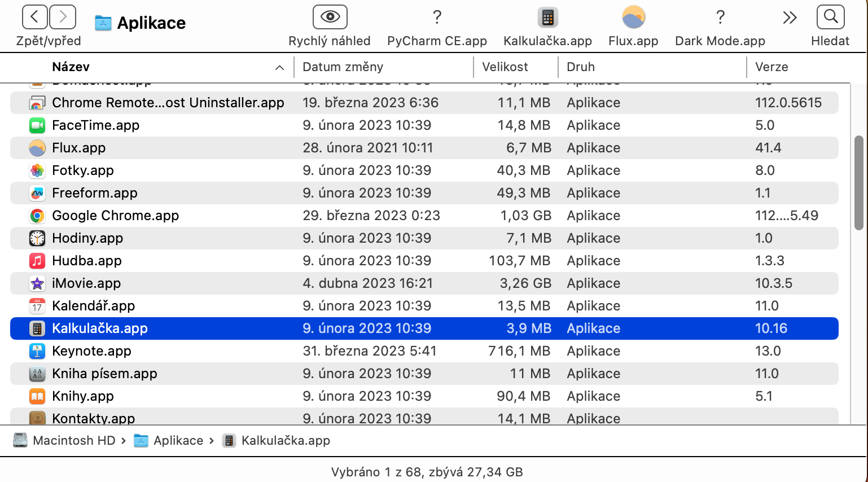
Task: Select the Chrome Remote Desktop Host Uninstaller icon
Action: [x=37, y=103]
